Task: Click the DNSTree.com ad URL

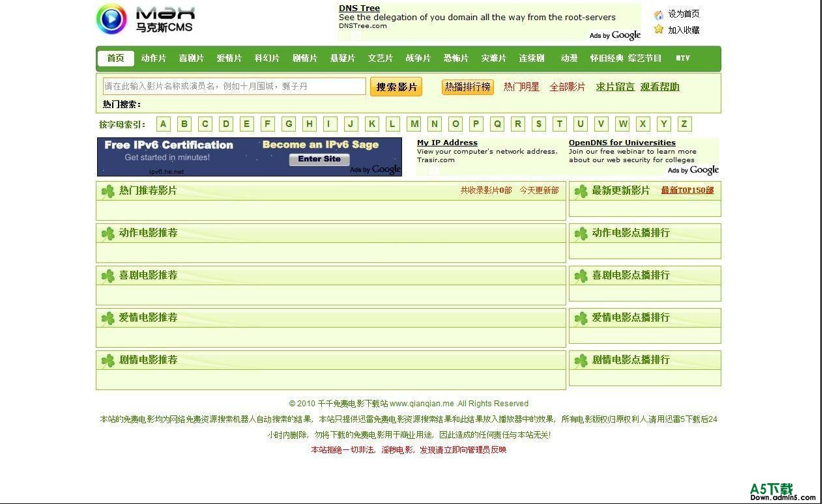Action: (x=363, y=26)
